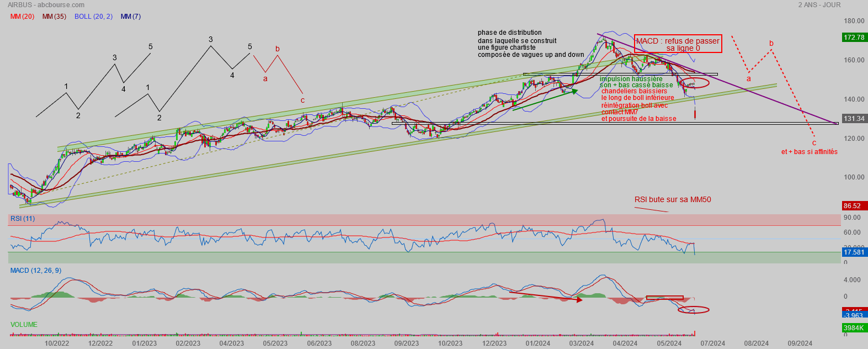Click the "chandeliers baissiers" annotation line

(634, 91)
